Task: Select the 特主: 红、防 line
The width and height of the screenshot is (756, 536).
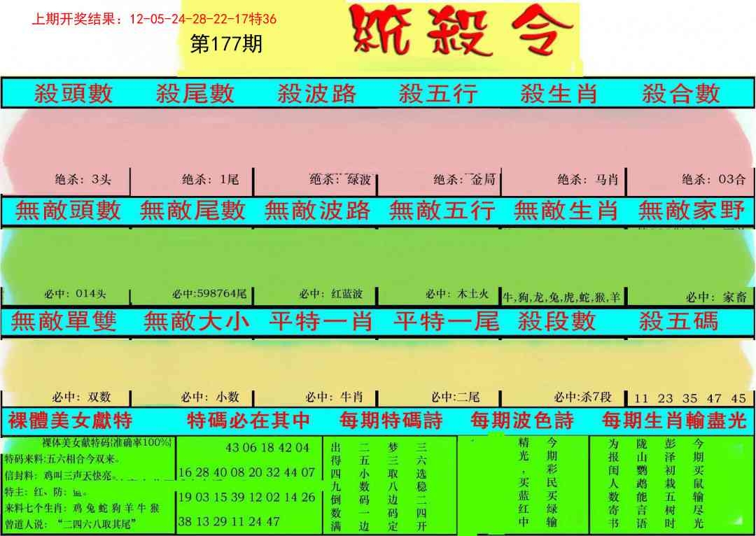Action: click(x=45, y=493)
